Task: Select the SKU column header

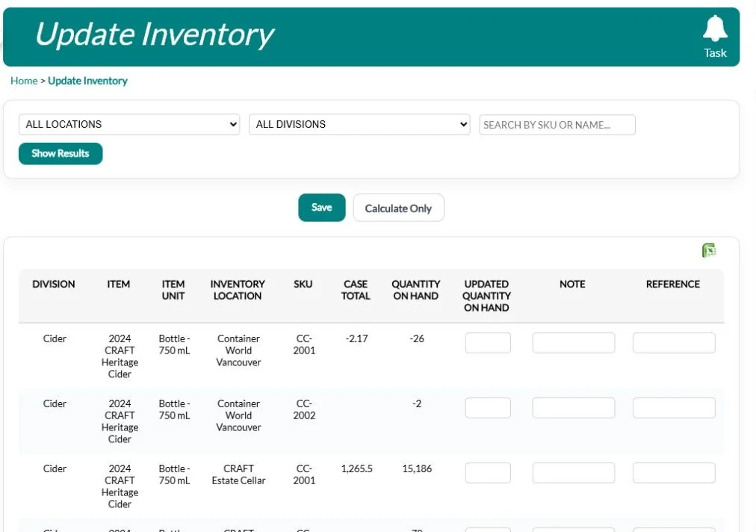Action: pos(303,284)
